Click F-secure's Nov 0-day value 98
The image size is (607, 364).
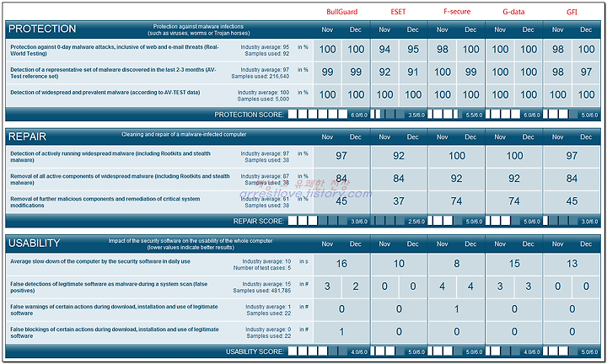pyautogui.click(x=442, y=50)
